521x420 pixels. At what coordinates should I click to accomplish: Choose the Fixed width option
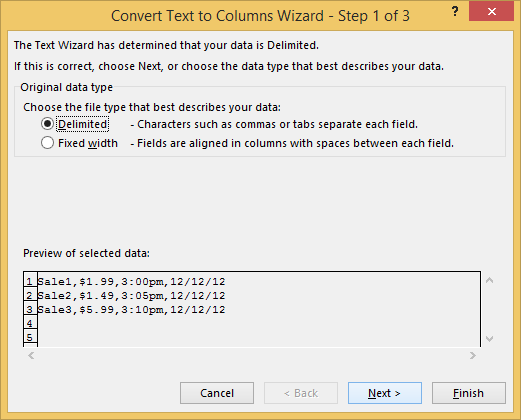coord(47,143)
